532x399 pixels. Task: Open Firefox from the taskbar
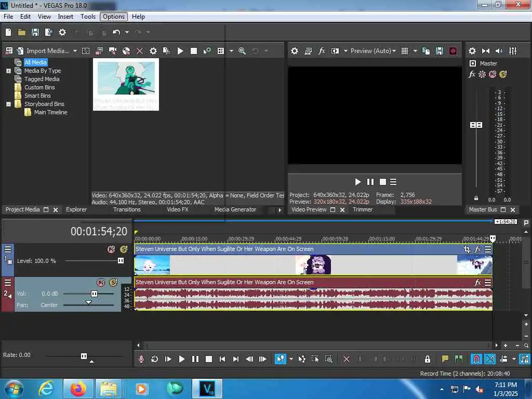(78, 389)
